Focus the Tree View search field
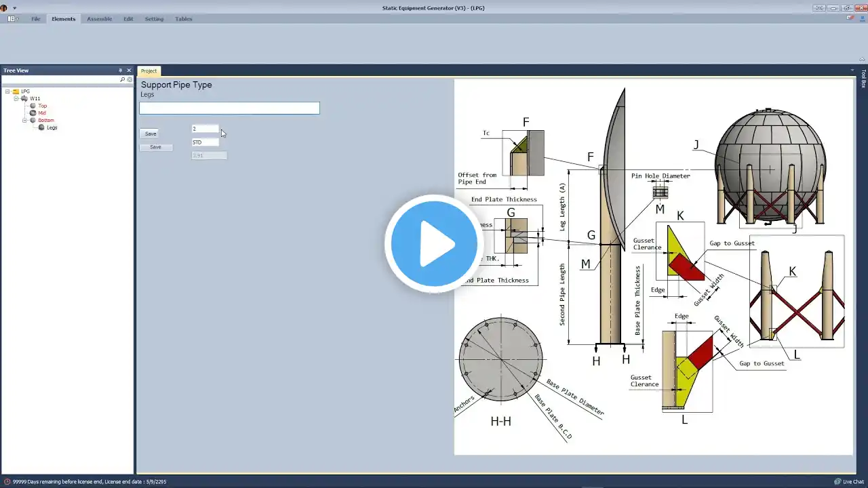Screen dimensions: 868x488 (60, 79)
